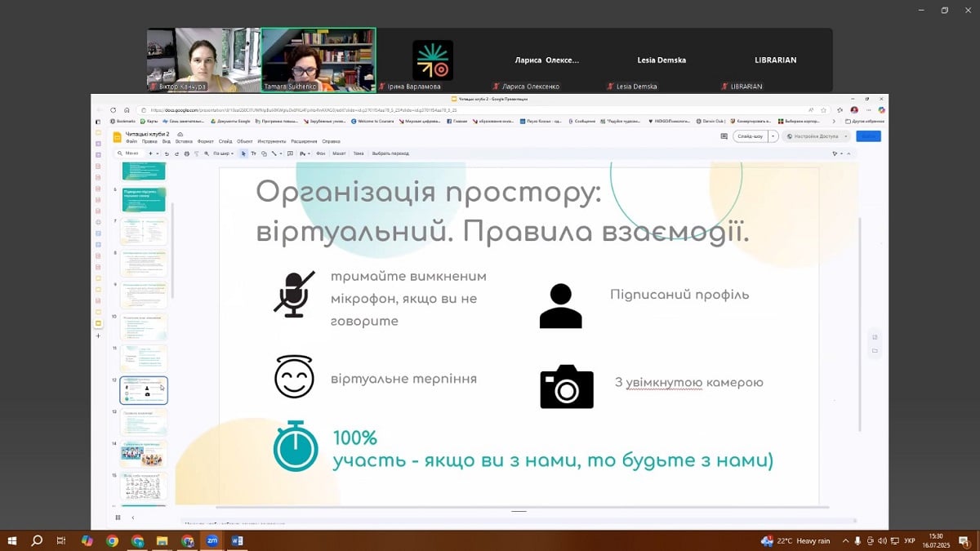980x551 pixels.
Task: Click the blue share button top right
Action: 868,136
